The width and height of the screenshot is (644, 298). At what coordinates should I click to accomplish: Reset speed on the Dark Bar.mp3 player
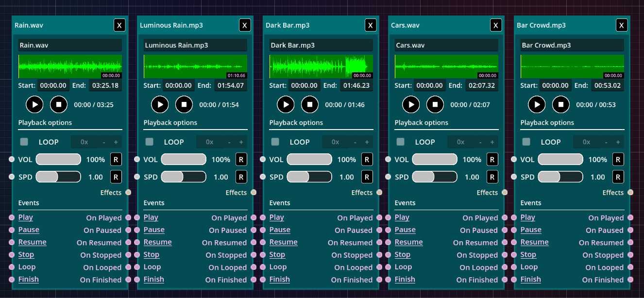point(367,177)
